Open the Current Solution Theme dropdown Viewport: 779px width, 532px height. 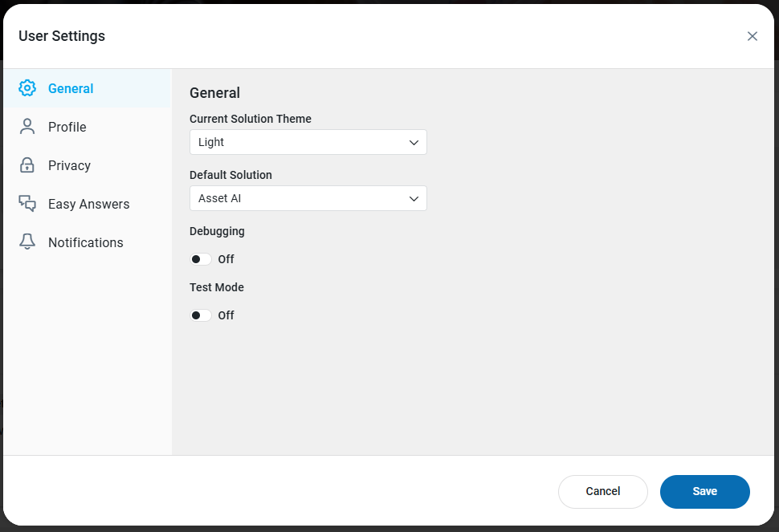tap(308, 142)
